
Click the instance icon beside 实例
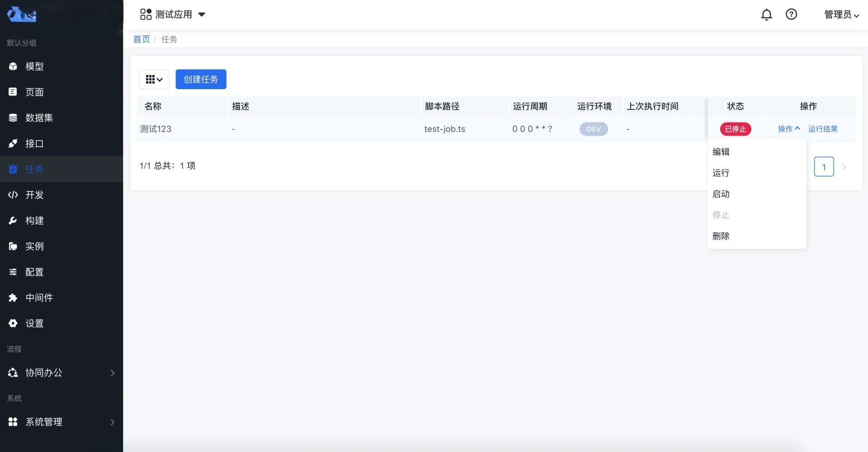tap(13, 246)
